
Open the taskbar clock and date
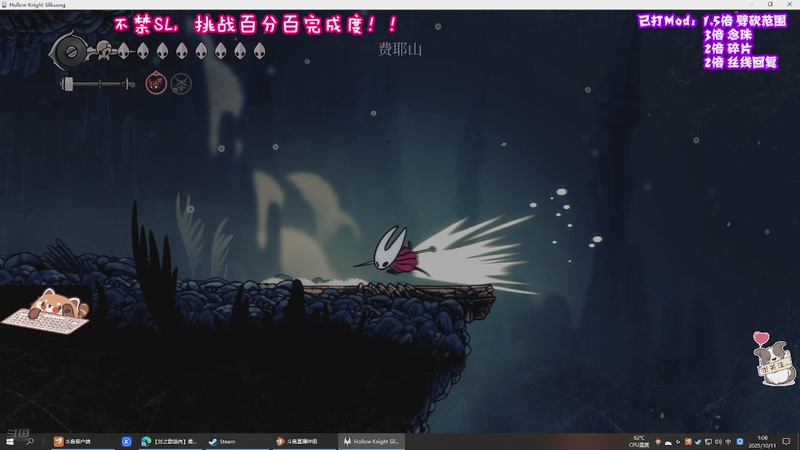[762, 442]
